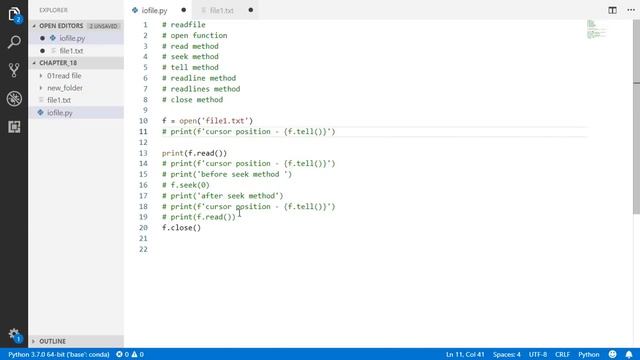Click the "after seek method" print line
Viewport: 640px width, 360px height.
[x=222, y=196]
